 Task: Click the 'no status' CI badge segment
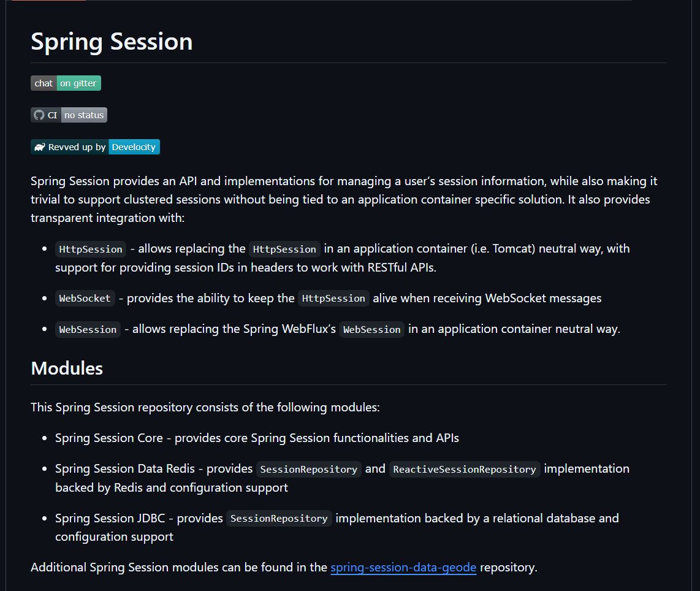click(x=84, y=115)
